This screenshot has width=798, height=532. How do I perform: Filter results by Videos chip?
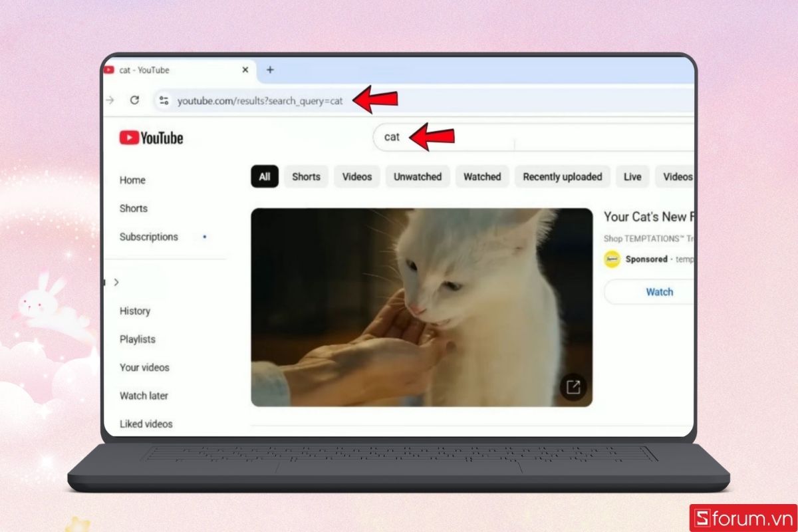tap(357, 176)
